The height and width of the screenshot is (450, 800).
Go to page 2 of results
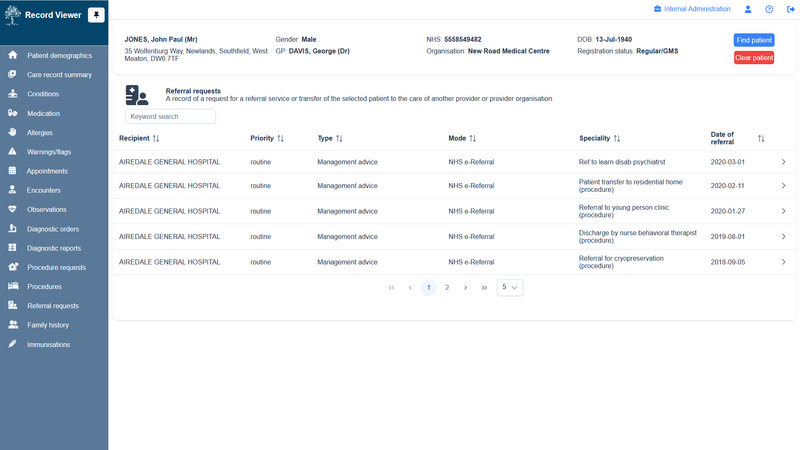tap(447, 287)
